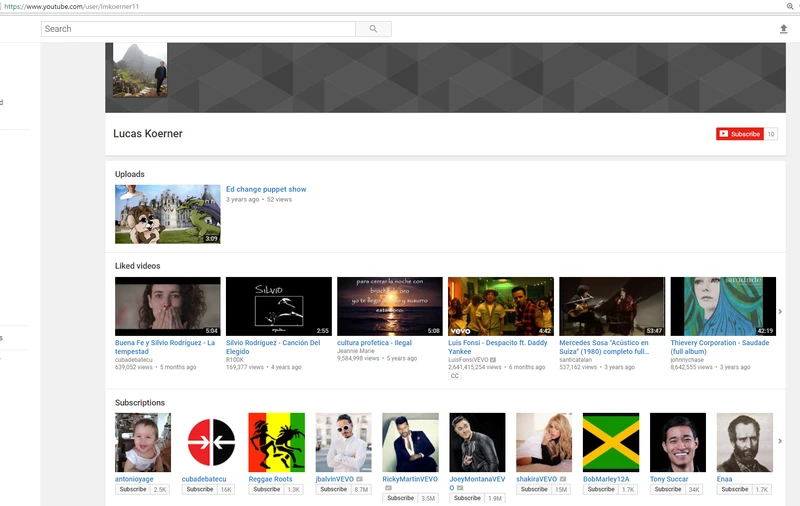This screenshot has height=506, width=800.
Task: Open Luis Fonsi Despacito title link
Action: (x=497, y=347)
